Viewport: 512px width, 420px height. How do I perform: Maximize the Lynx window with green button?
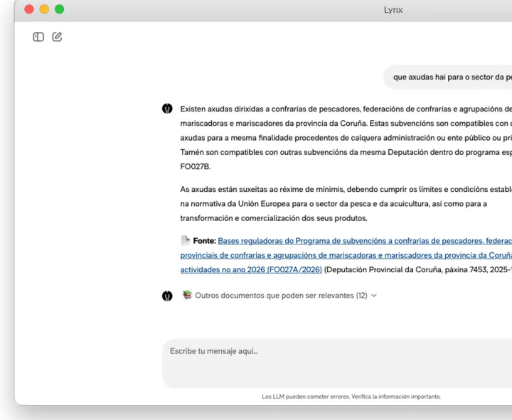(60, 9)
